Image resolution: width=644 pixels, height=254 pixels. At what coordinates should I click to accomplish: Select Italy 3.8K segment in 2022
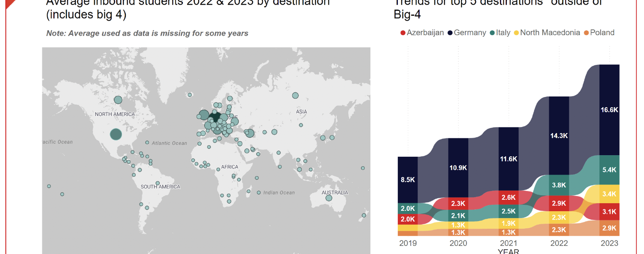click(x=559, y=185)
